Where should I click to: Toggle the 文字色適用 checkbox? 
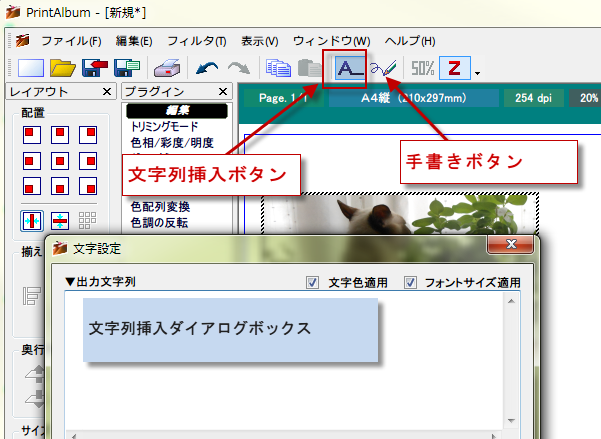click(x=313, y=283)
